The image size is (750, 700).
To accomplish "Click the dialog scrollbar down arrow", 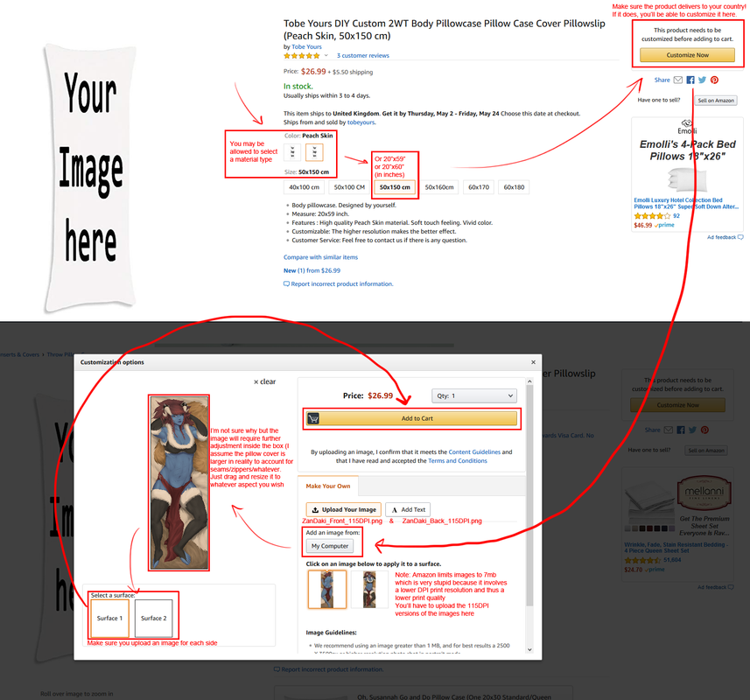I will [x=529, y=650].
